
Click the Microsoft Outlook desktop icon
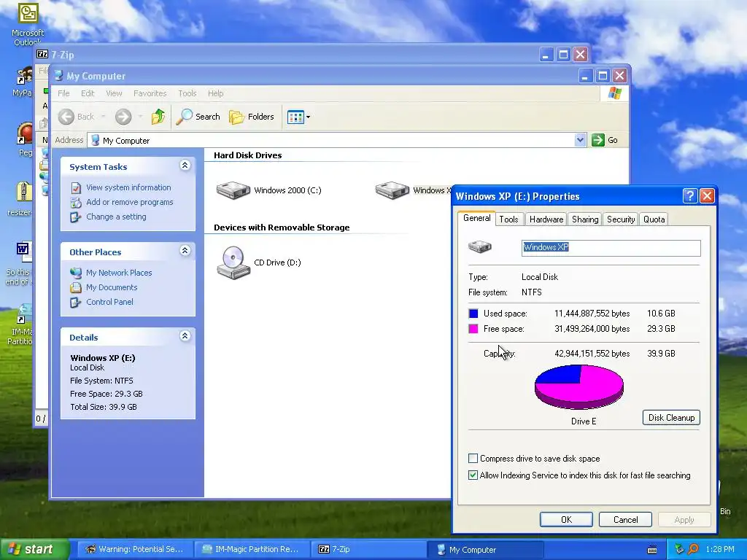[28, 13]
